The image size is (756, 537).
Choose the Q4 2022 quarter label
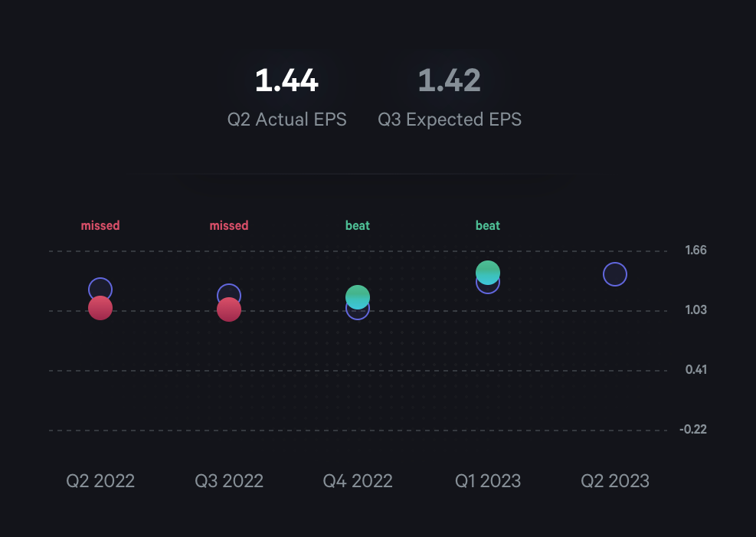click(x=358, y=481)
